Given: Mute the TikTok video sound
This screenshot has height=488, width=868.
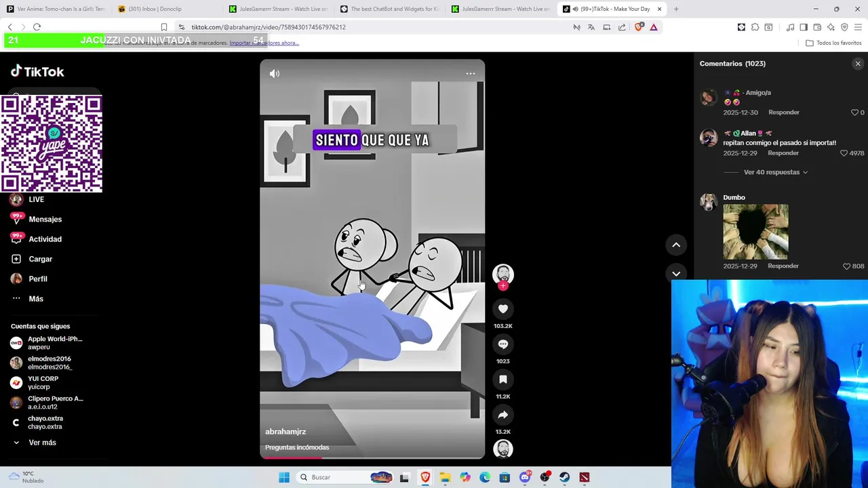Looking at the screenshot, I should (x=274, y=74).
